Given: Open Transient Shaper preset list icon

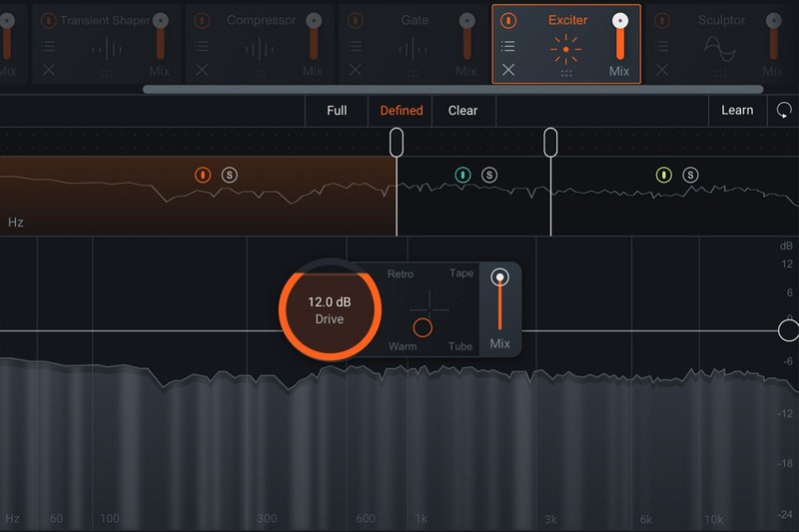Looking at the screenshot, I should (x=48, y=46).
